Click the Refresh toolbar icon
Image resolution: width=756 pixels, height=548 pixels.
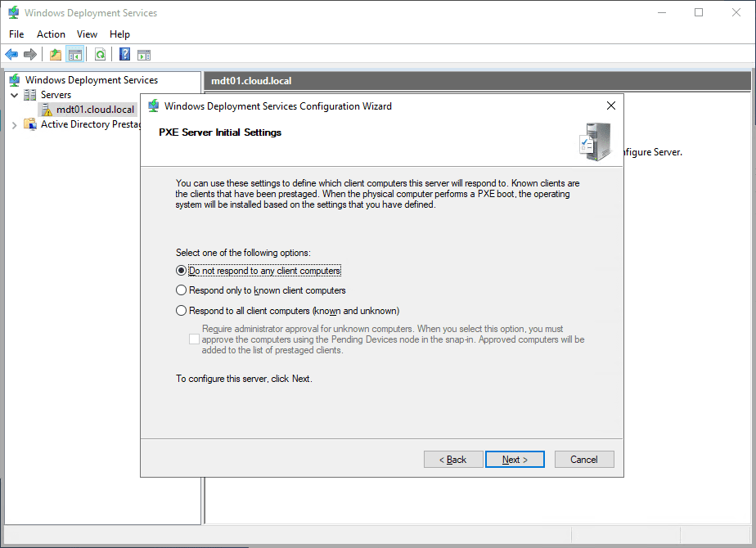point(100,55)
